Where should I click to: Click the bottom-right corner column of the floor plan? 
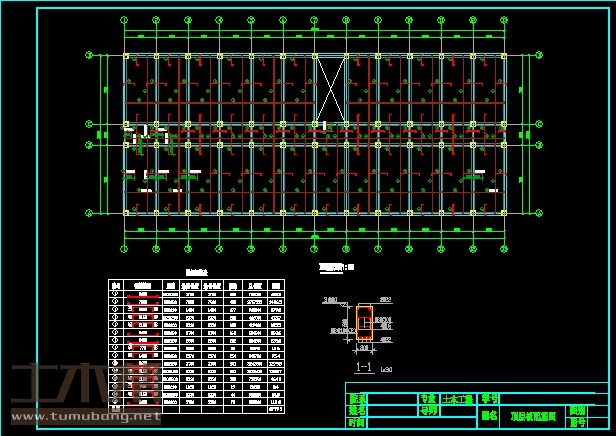coord(503,212)
